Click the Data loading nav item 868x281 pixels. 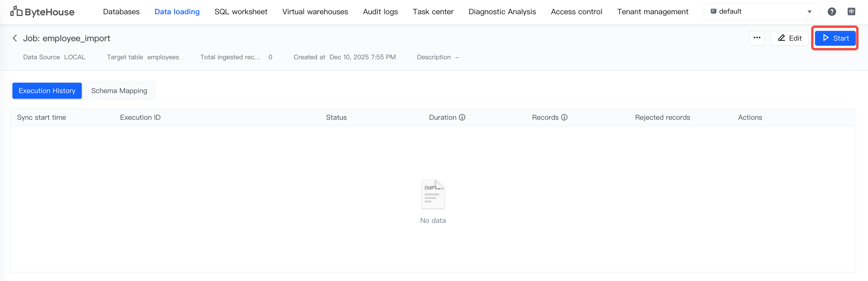[177, 12]
